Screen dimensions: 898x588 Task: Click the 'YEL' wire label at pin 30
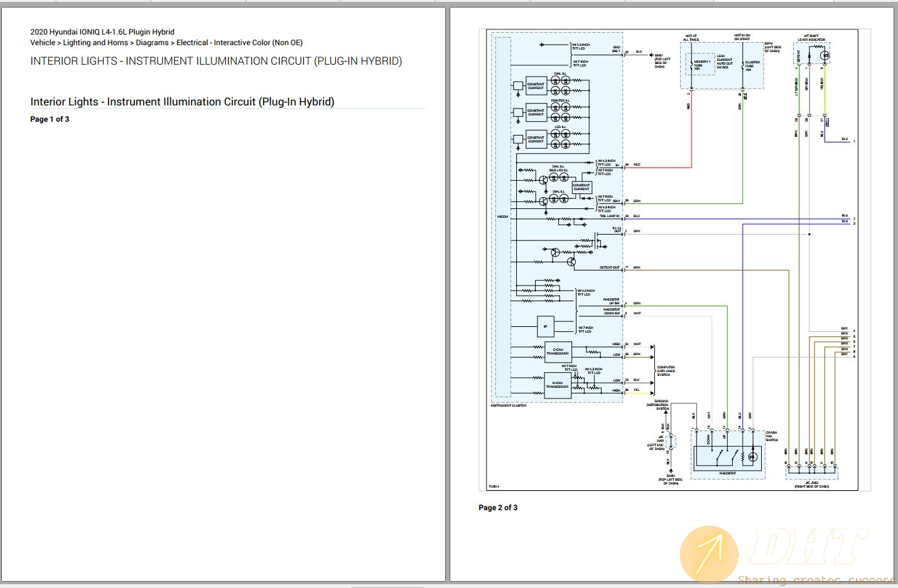coord(636,390)
